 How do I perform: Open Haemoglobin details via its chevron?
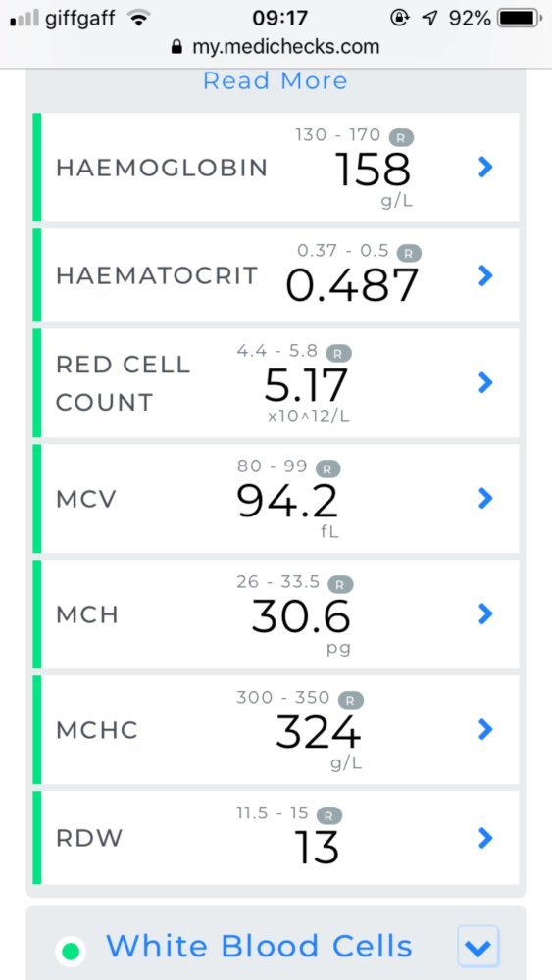[x=485, y=167]
